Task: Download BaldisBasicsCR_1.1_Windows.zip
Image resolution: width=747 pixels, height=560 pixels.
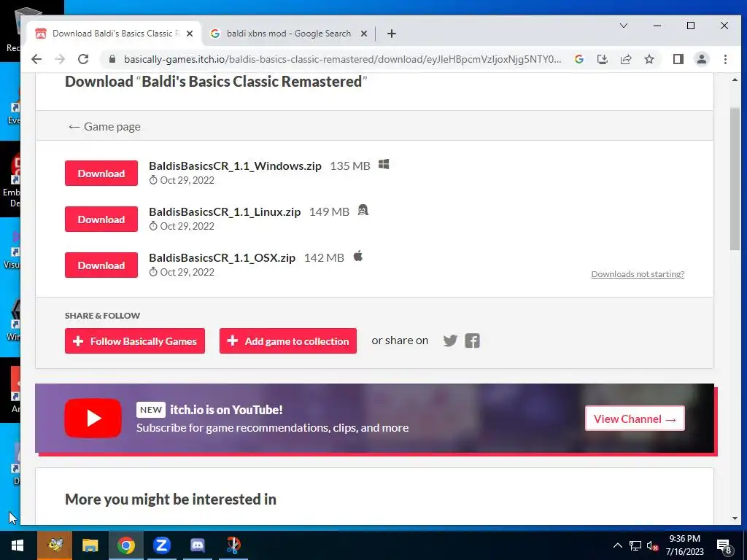Action: click(x=101, y=174)
